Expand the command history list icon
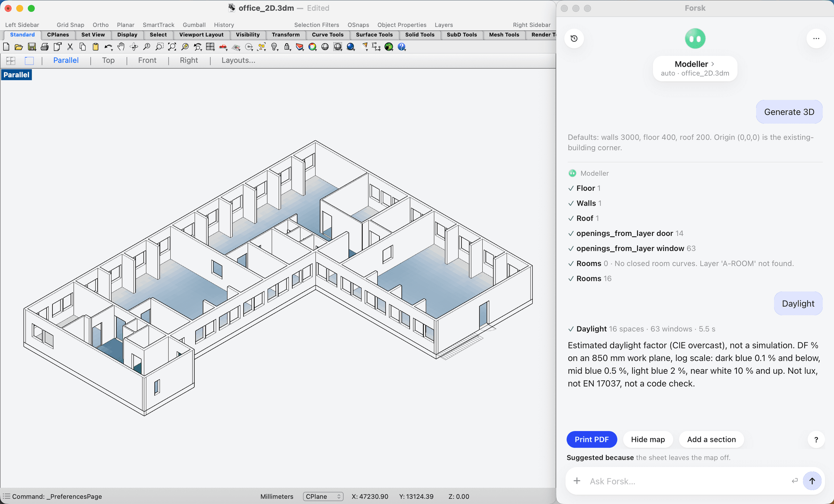 pyautogui.click(x=6, y=496)
